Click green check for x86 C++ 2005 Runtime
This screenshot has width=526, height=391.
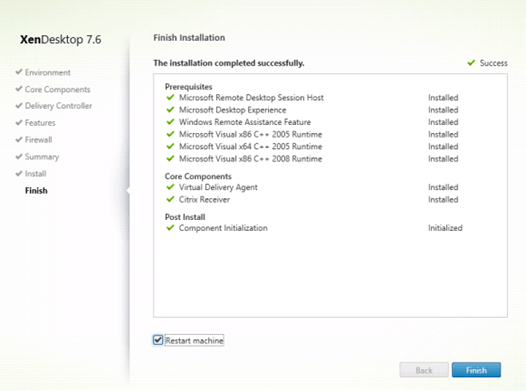click(x=170, y=134)
